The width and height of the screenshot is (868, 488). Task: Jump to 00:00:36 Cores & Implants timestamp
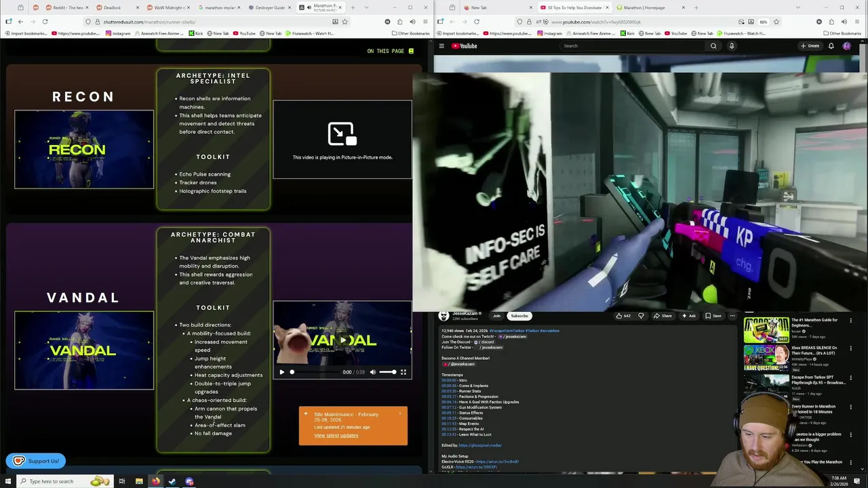(x=449, y=386)
